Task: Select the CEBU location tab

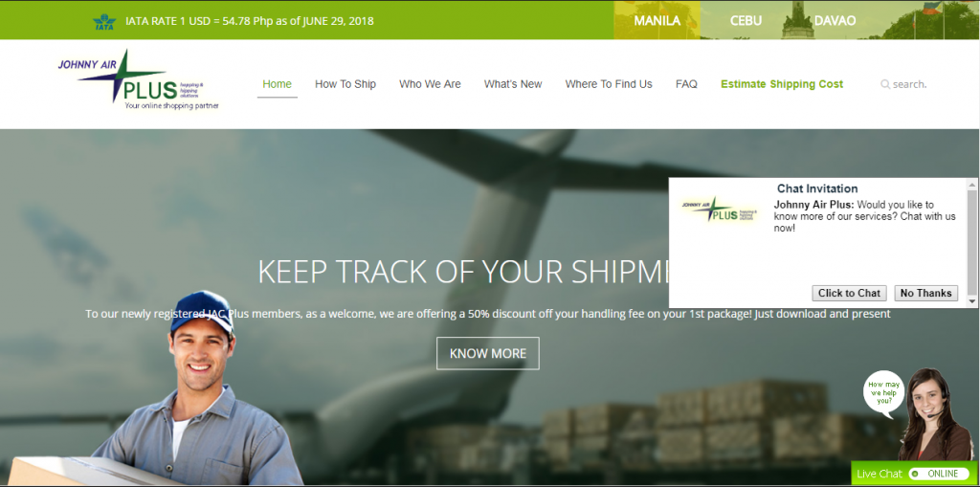Action: (x=746, y=21)
